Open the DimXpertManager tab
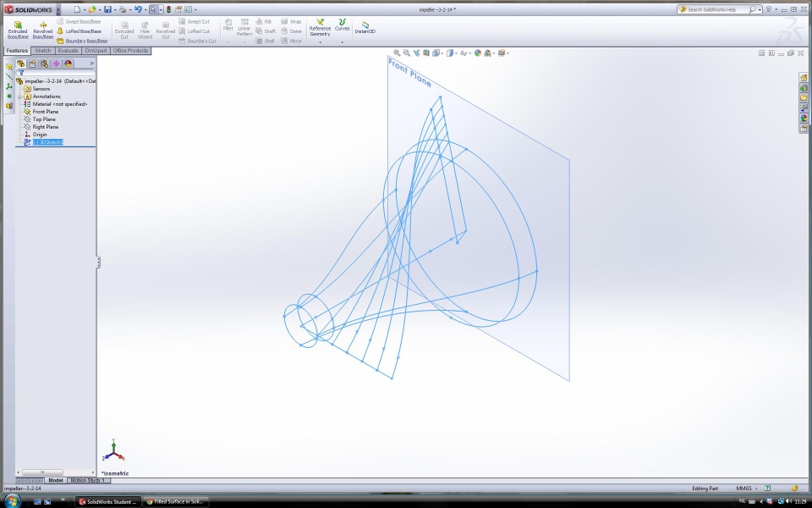 pyautogui.click(x=57, y=63)
